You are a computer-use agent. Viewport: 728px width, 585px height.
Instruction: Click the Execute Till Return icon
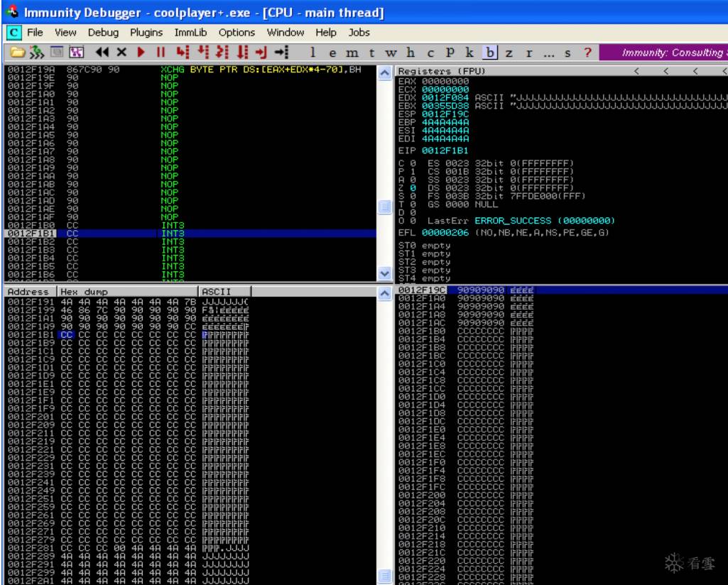pos(261,52)
